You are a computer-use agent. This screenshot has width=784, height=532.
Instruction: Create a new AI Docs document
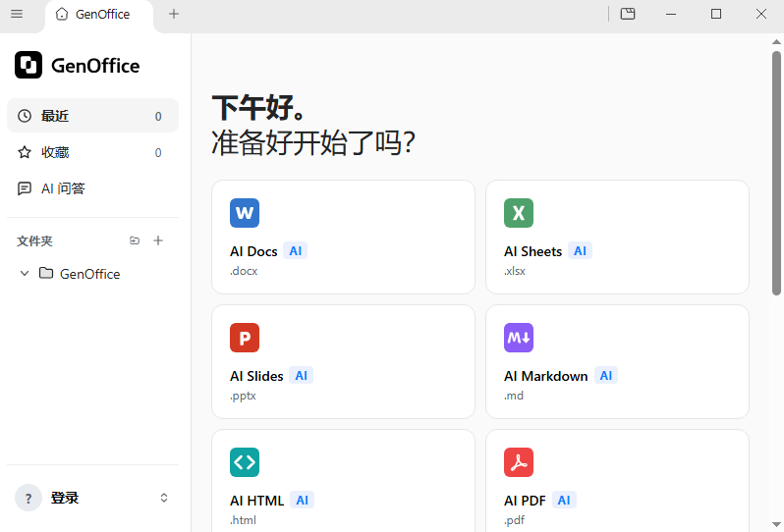[x=343, y=237]
